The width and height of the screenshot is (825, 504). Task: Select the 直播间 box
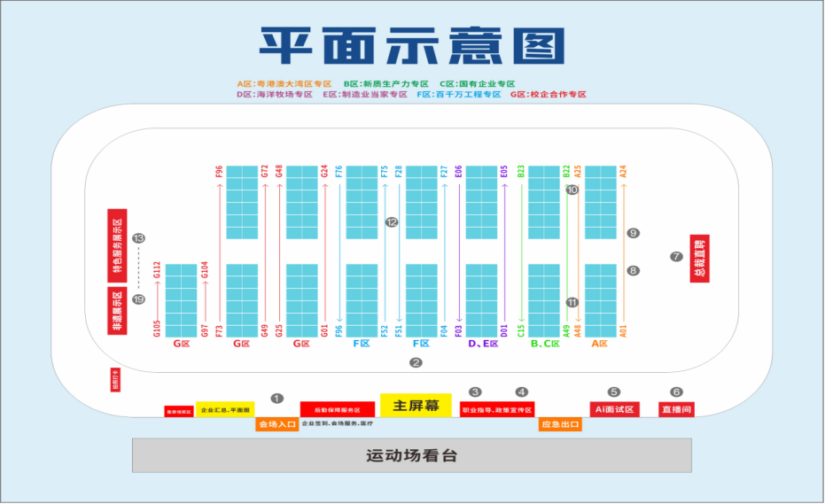[x=677, y=409]
